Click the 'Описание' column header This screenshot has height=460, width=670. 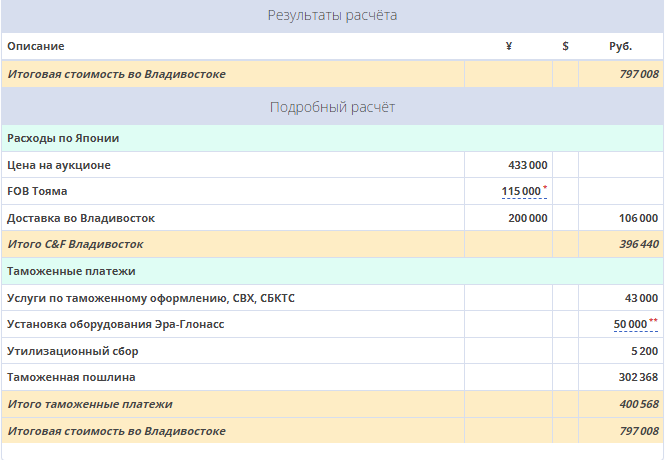pos(36,46)
